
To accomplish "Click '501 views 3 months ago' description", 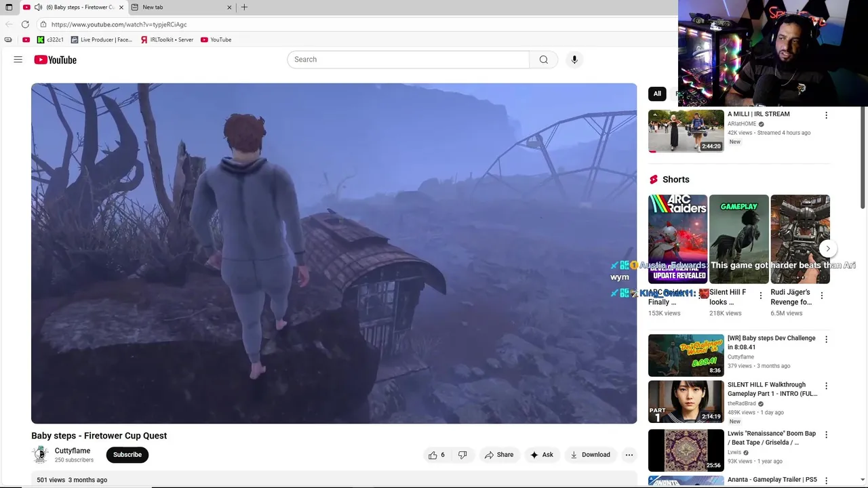I will (x=72, y=480).
